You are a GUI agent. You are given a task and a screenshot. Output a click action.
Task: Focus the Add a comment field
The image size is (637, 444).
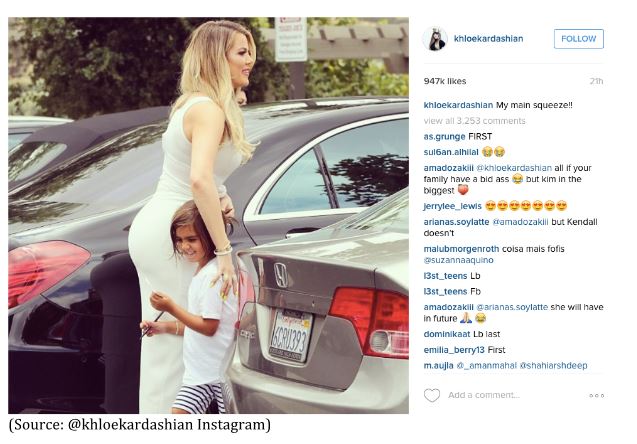point(484,395)
